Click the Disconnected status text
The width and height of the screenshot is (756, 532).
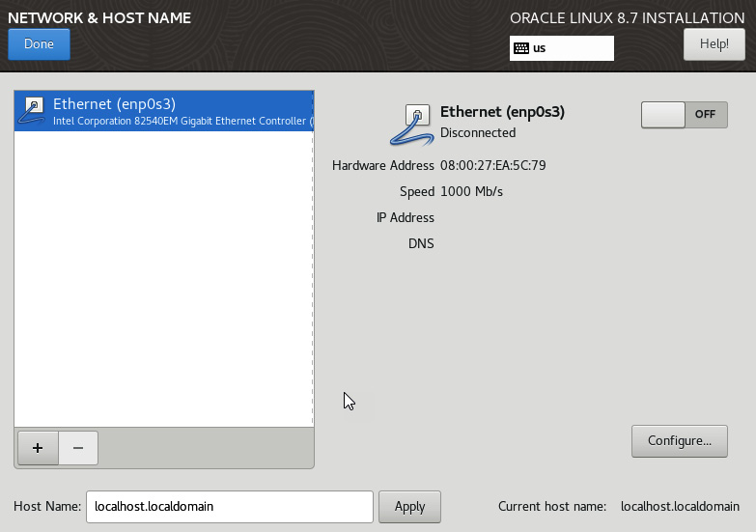pos(478,132)
